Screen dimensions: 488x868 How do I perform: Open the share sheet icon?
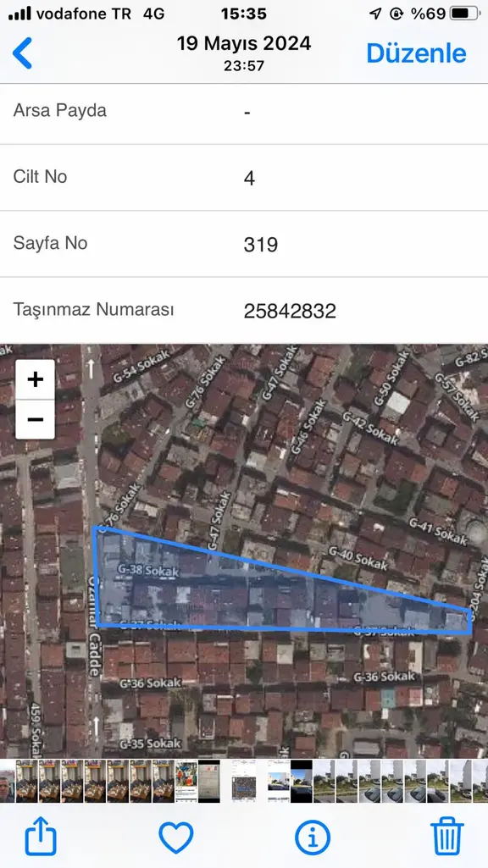41,837
